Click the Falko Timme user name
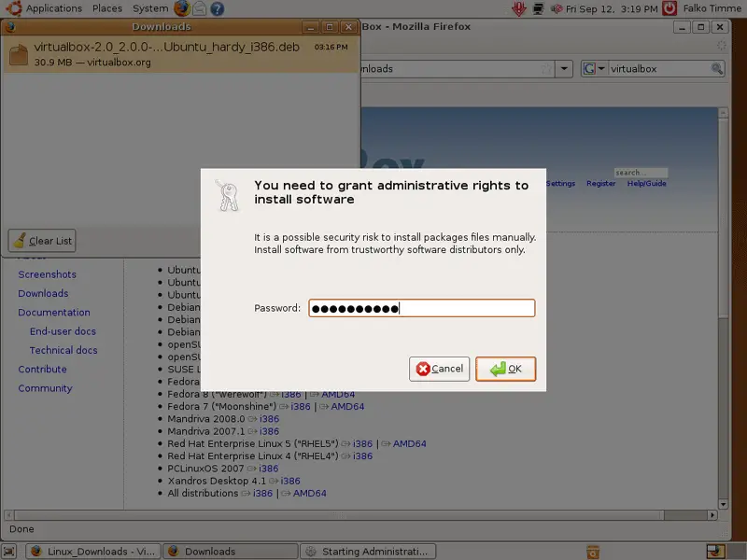747x560 pixels. pos(712,8)
